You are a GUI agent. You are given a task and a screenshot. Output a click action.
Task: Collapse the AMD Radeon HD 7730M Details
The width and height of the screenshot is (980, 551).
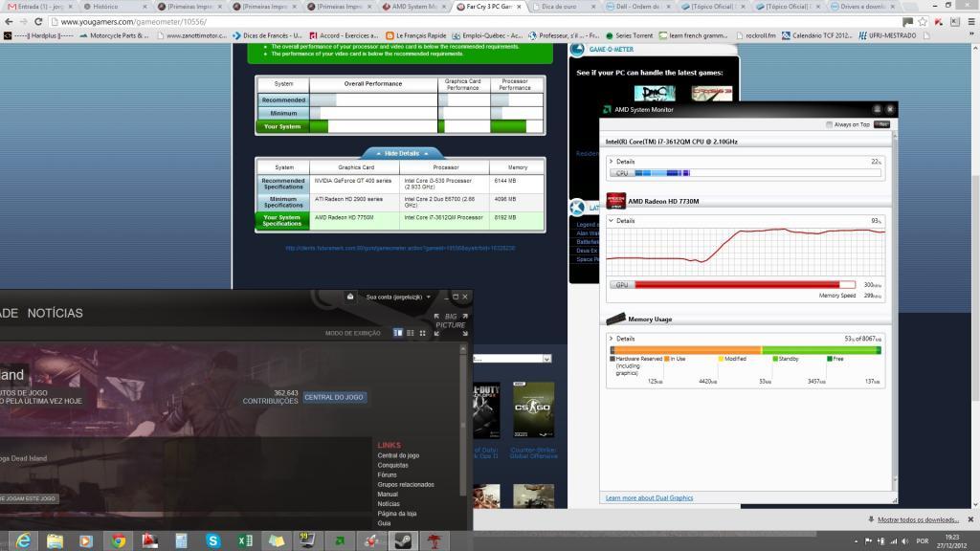612,221
